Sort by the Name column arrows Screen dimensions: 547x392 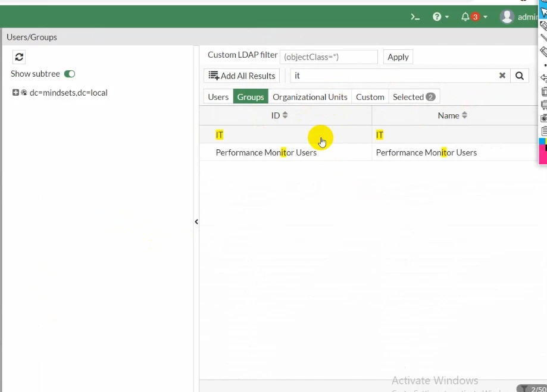pyautogui.click(x=464, y=115)
